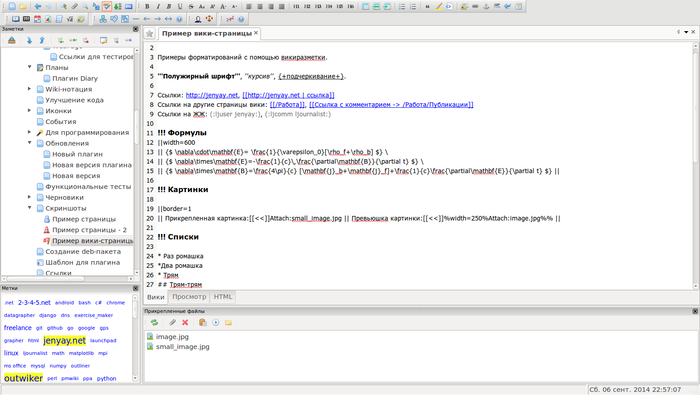
Task: Close the Заметки panel with its X
Action: pyautogui.click(x=136, y=29)
